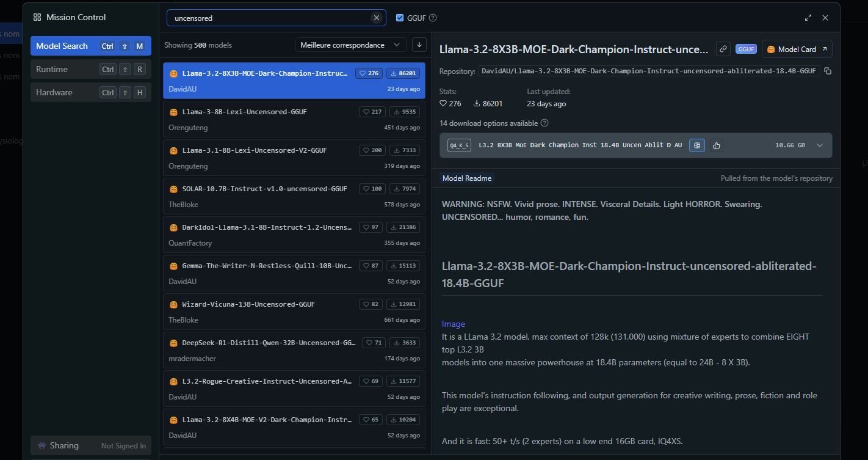Click into the model search field
This screenshot has width=868, height=460.
[269, 18]
